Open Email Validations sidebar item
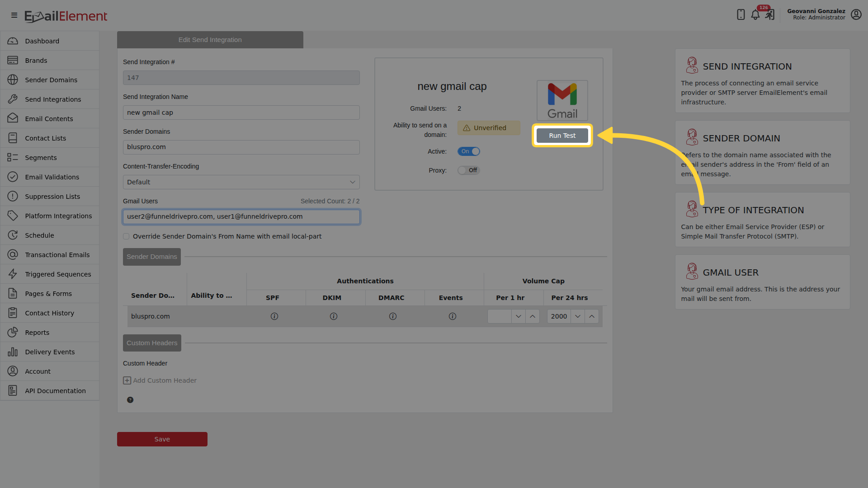This screenshot has width=868, height=488. [50, 177]
